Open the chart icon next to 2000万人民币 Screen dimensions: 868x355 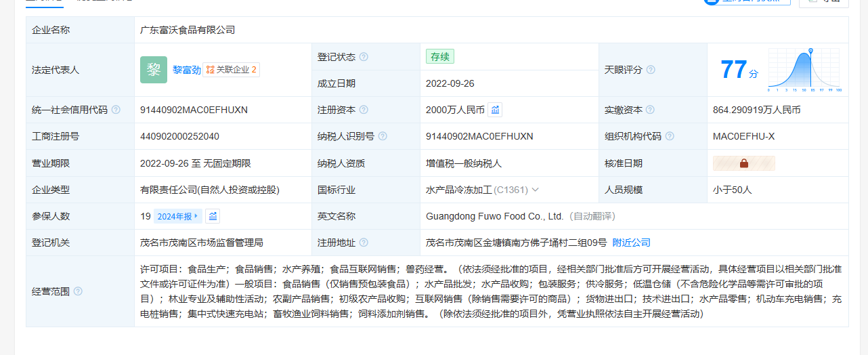pos(495,110)
